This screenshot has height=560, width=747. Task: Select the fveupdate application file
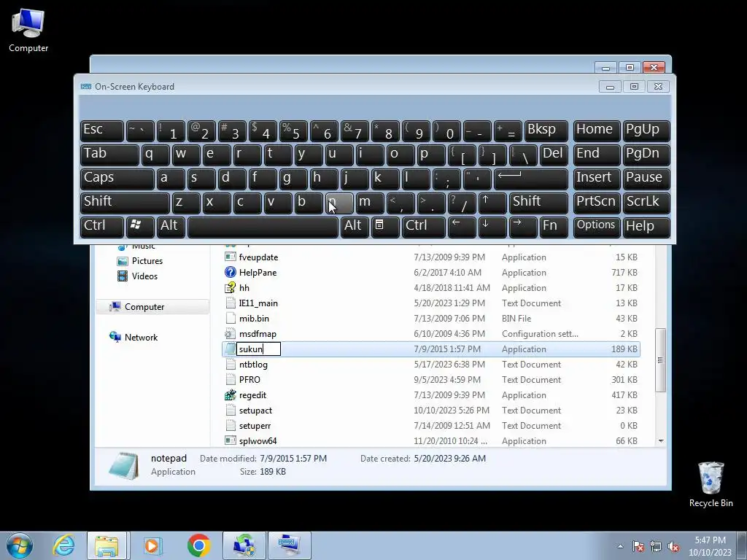point(258,257)
